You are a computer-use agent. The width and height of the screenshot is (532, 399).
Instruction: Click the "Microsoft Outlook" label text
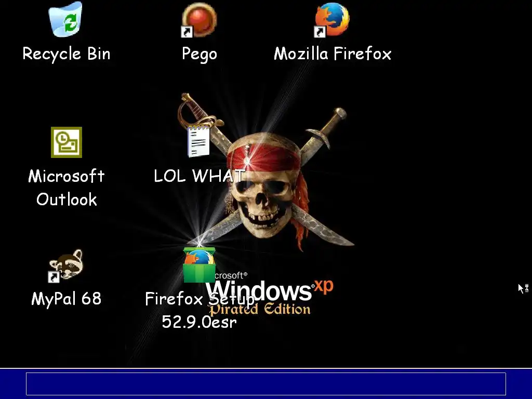[x=66, y=188]
